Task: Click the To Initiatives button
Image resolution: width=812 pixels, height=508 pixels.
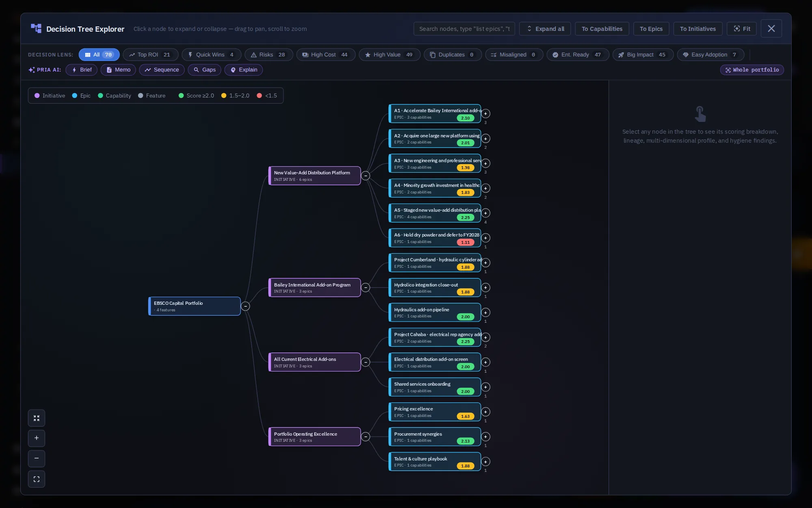Action: pyautogui.click(x=698, y=29)
